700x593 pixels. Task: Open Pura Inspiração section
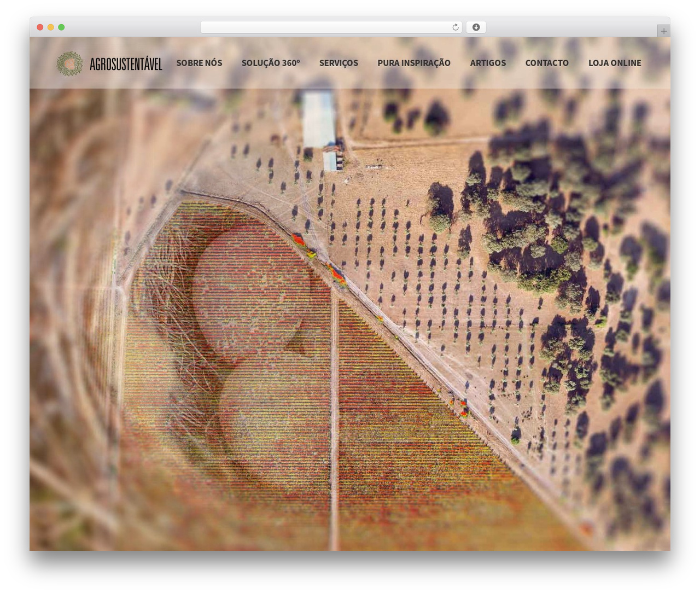(x=414, y=63)
